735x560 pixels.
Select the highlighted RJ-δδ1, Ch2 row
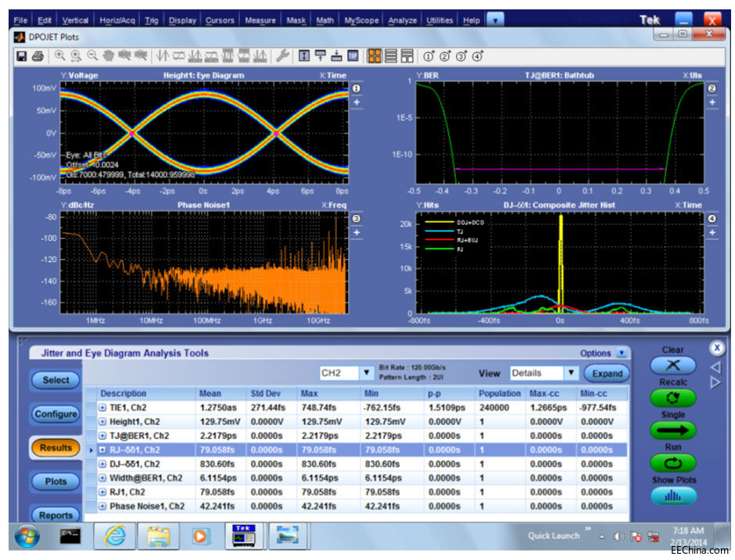coord(357,450)
